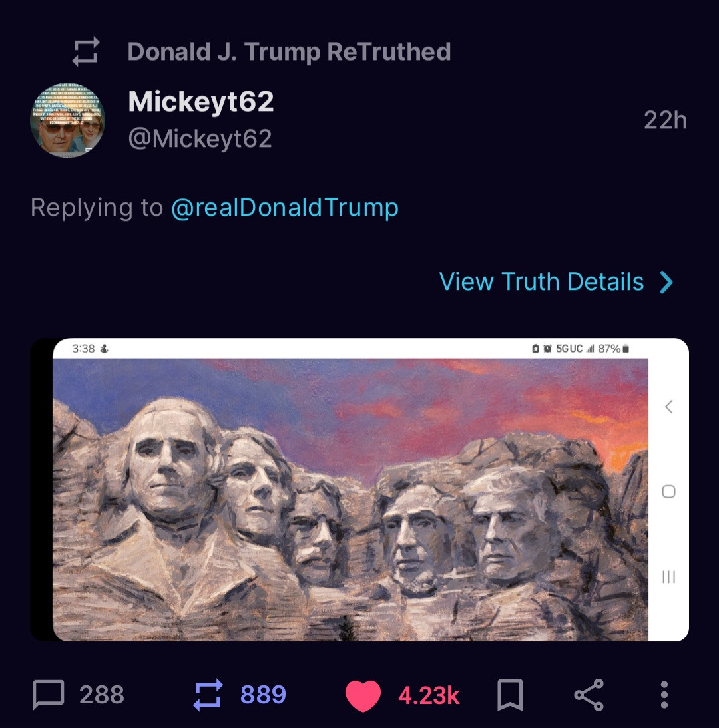The image size is (719, 728).
Task: Tap the 22h timestamp
Action: tap(665, 120)
